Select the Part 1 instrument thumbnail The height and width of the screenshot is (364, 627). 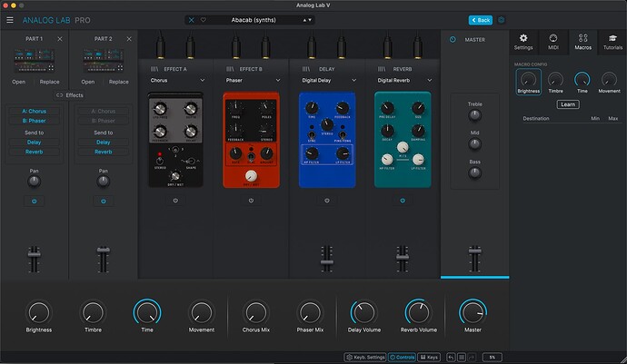point(34,60)
